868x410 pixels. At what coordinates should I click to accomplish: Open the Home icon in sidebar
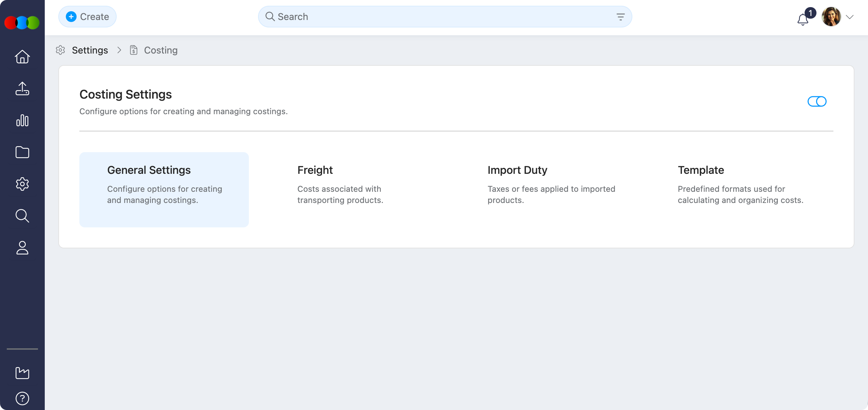click(22, 57)
